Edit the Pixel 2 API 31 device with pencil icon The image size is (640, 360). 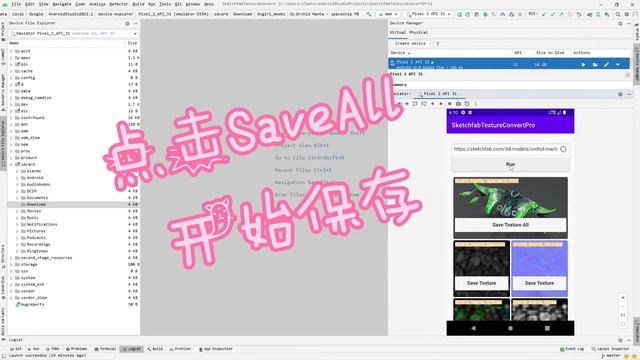(607, 64)
